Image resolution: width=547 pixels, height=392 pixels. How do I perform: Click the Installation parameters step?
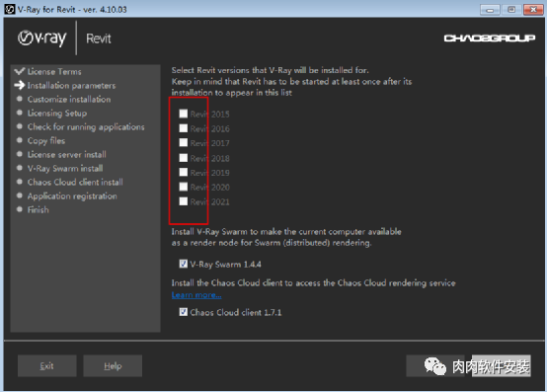pyautogui.click(x=71, y=86)
